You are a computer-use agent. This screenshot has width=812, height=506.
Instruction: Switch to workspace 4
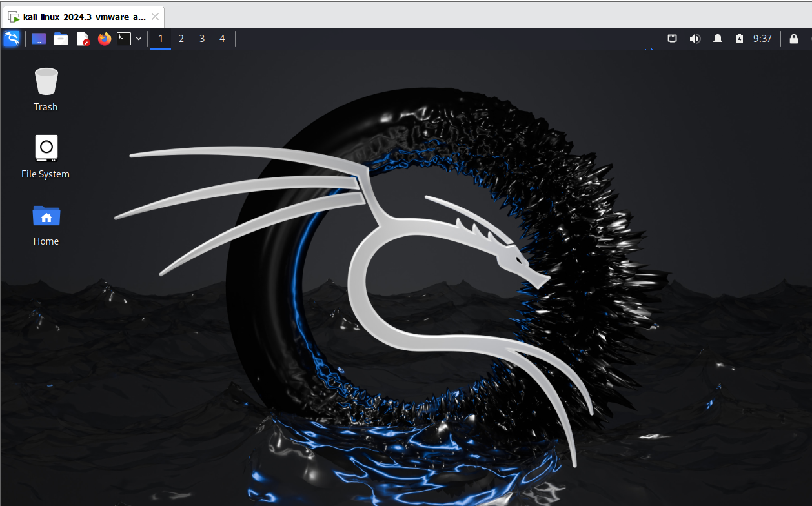pyautogui.click(x=223, y=39)
